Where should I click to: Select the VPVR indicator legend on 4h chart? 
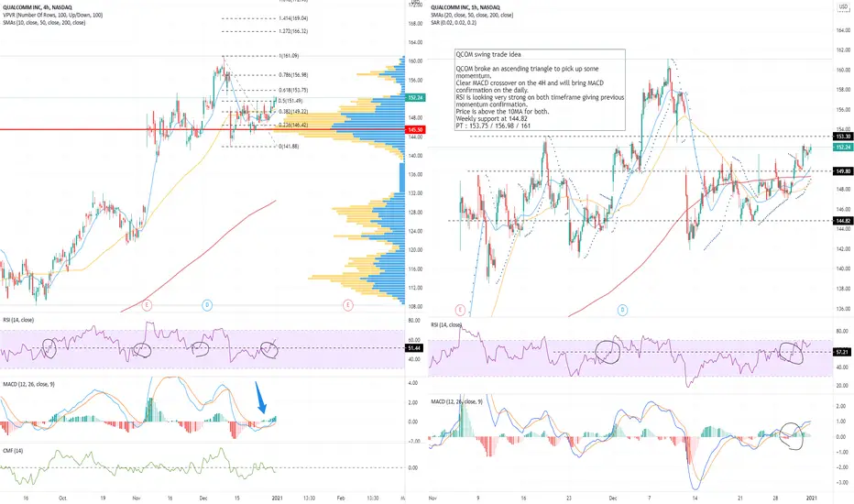click(53, 16)
